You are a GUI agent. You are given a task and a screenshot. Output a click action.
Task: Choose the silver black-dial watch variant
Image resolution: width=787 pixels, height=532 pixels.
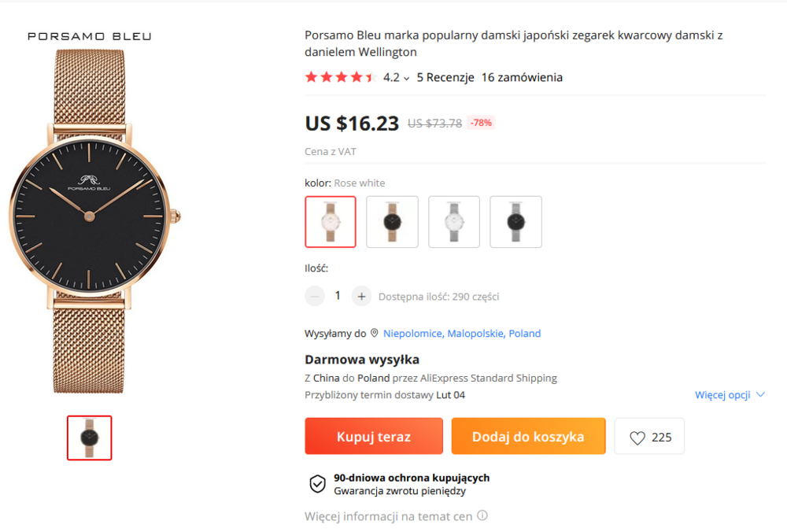(515, 222)
